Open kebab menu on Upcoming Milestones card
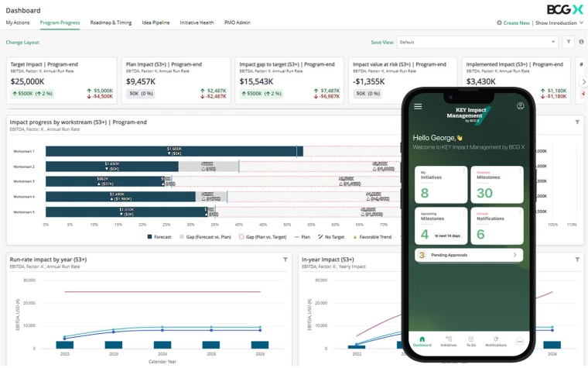 (x=463, y=212)
